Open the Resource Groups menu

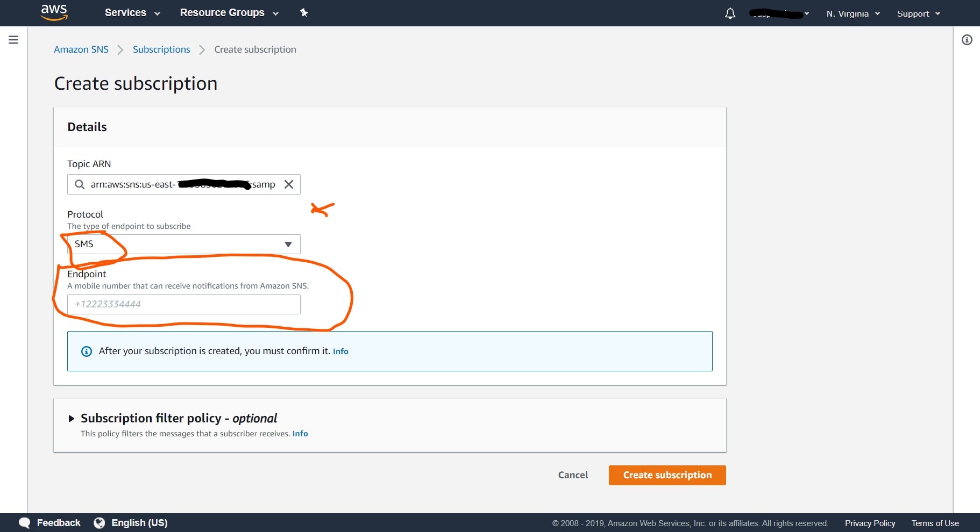click(229, 13)
